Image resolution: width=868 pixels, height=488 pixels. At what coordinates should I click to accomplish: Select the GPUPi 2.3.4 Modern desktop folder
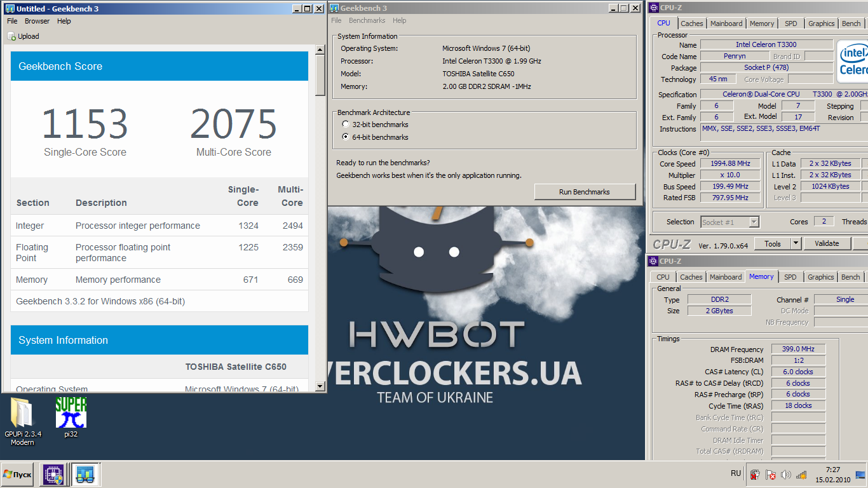[x=23, y=421]
